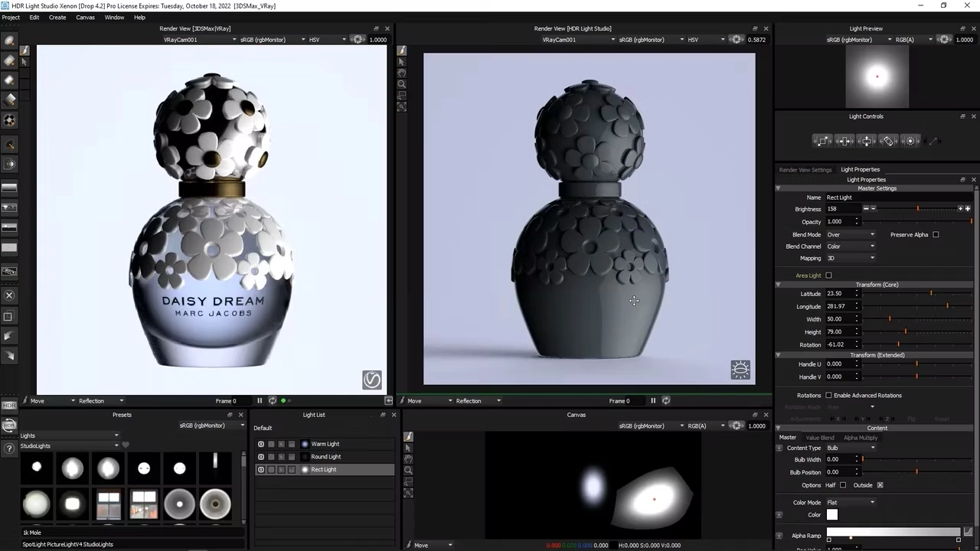Open the Canvas menu
This screenshot has height=551, width=980.
click(86, 17)
